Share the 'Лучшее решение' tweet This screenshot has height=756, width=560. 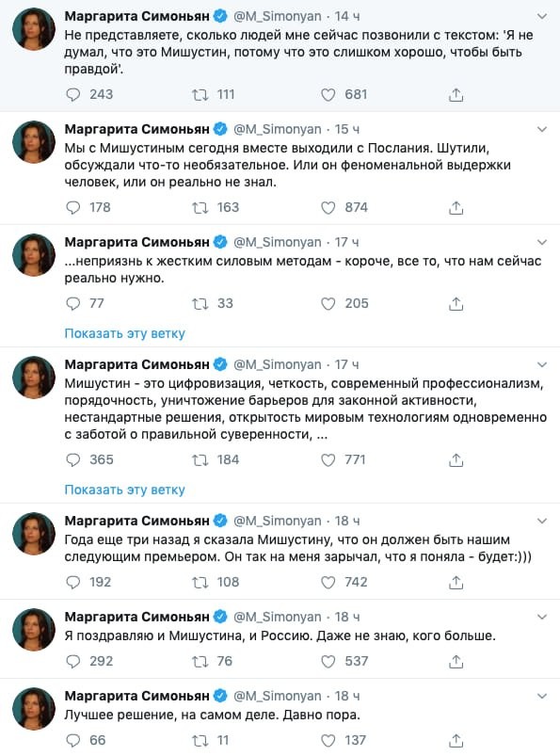[x=456, y=741]
